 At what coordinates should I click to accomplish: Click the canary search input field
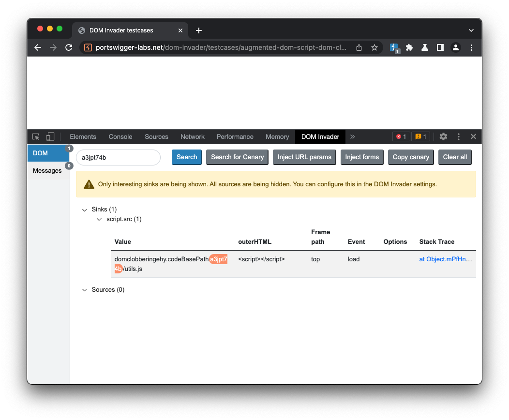[x=118, y=157]
